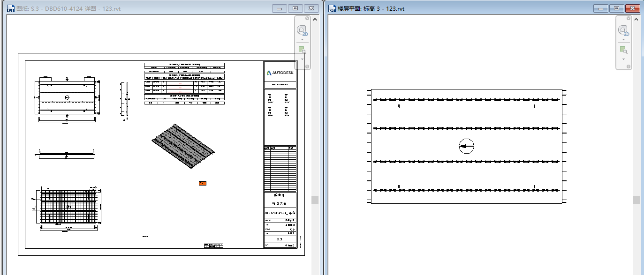Open customize menu of floor plan navigation bar
Viewport: 644px width, 275px height.
(628, 67)
